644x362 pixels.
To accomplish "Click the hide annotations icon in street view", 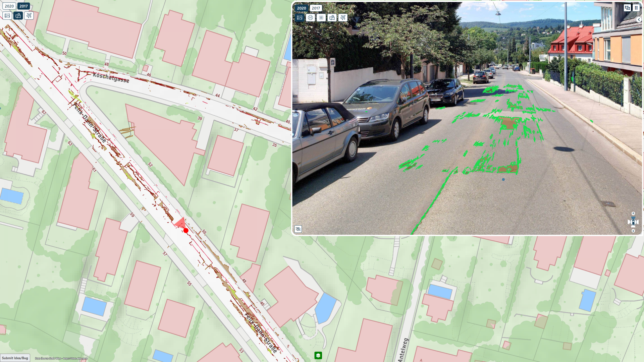I will 298,229.
